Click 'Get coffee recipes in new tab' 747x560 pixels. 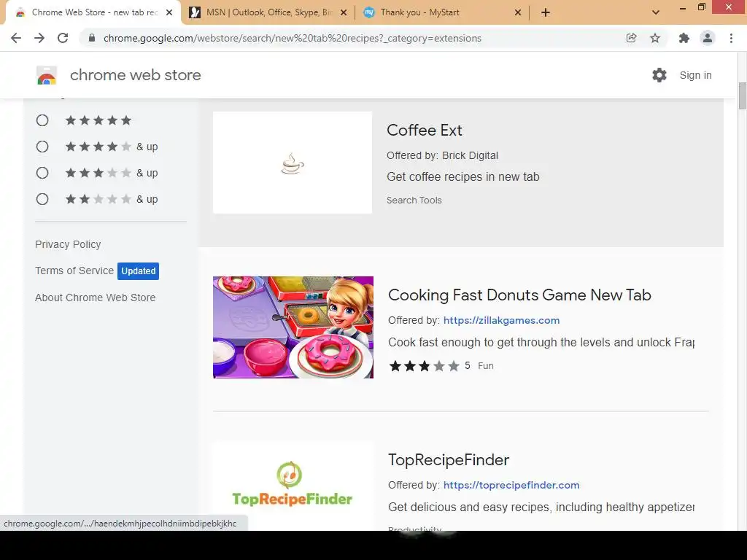pos(462,176)
